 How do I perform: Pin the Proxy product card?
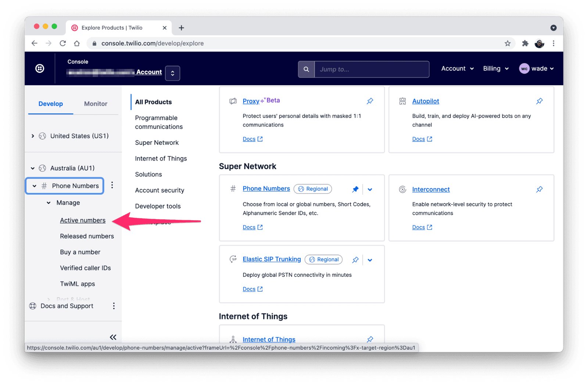370,101
